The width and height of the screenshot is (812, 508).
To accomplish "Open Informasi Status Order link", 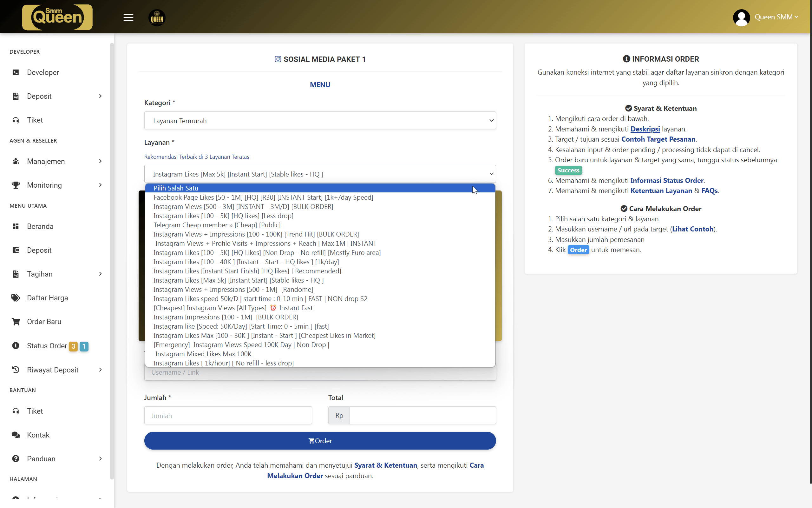I will click(x=667, y=180).
